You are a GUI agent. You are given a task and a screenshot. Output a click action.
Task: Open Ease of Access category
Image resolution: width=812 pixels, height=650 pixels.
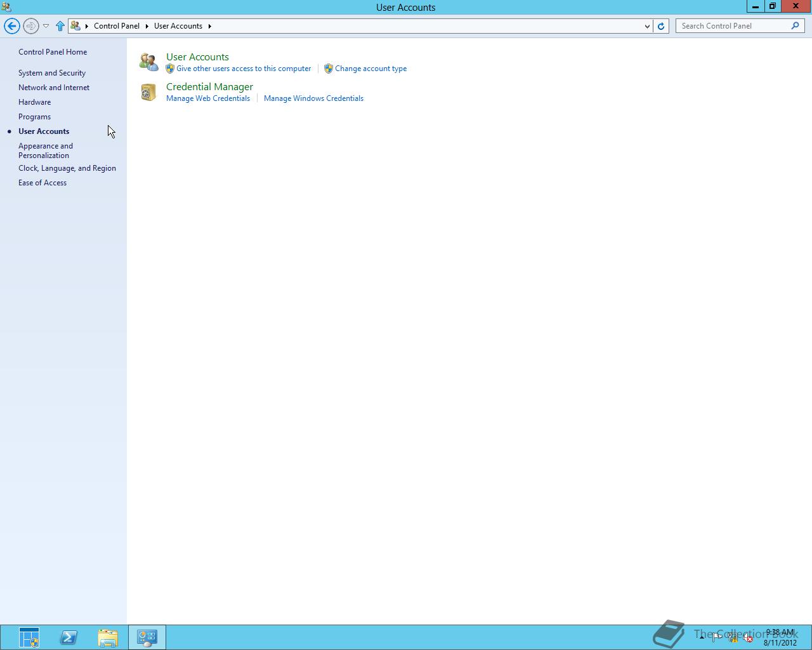click(43, 183)
